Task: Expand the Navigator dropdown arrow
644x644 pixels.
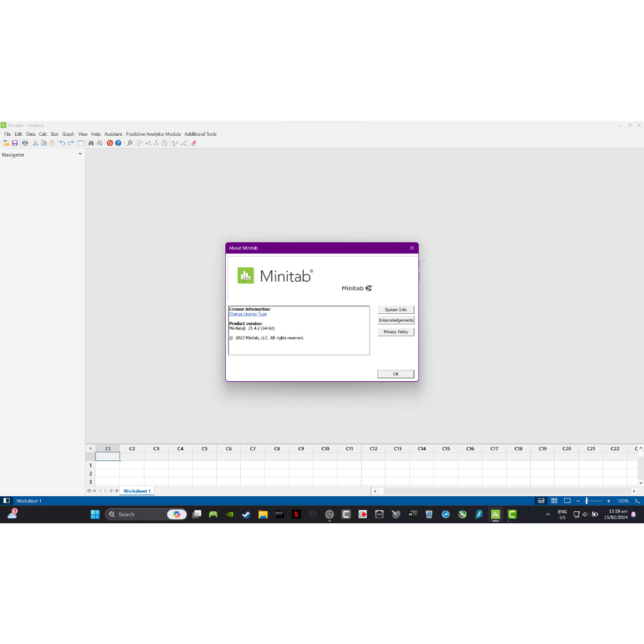Action: 80,154
